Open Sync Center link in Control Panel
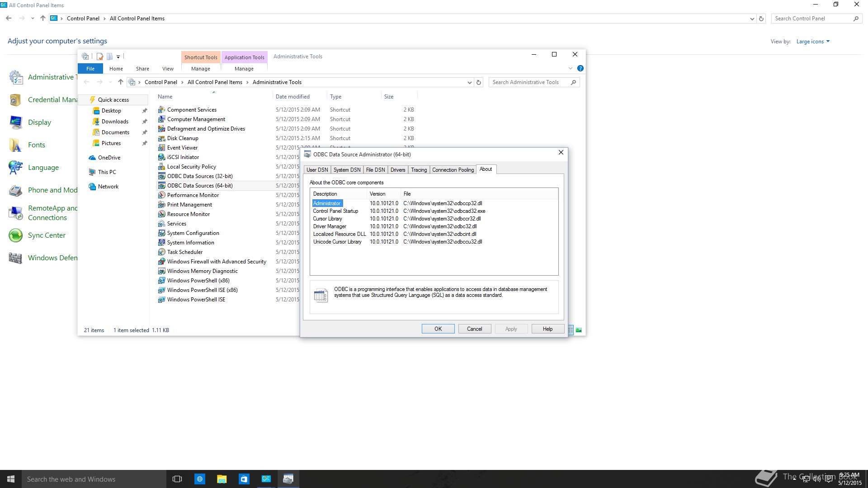 point(47,235)
